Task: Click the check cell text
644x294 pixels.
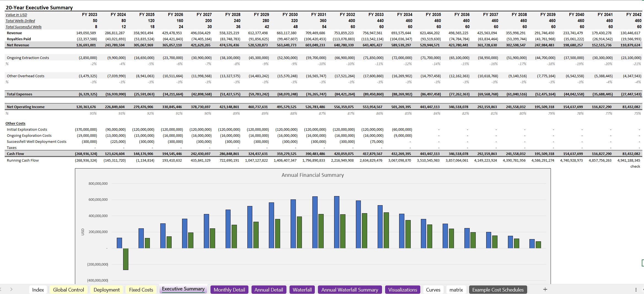Action: [x=635, y=166]
